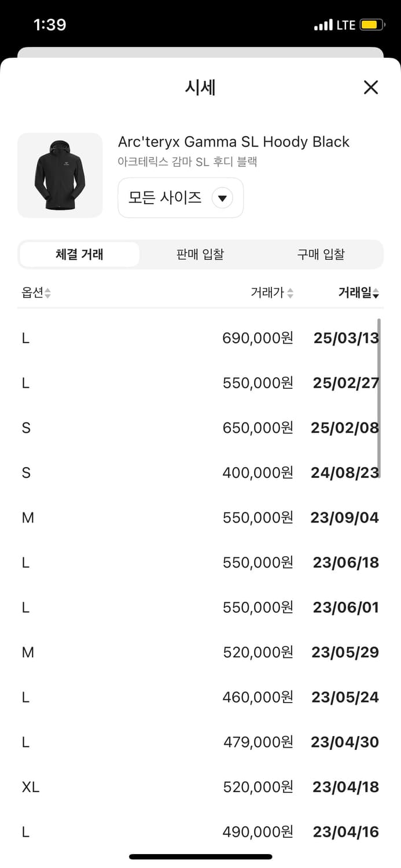Screen dimensions: 401x868
Task: Tap the battery icon in status bar
Action: click(x=369, y=25)
